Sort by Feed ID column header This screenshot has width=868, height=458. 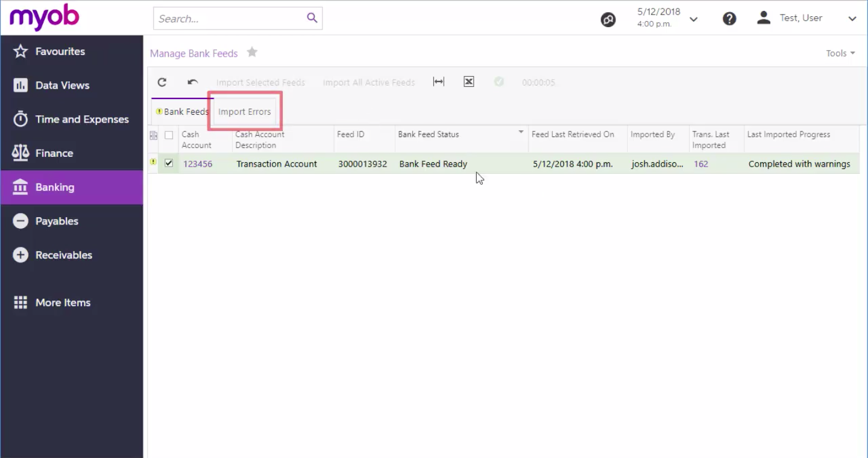click(x=364, y=140)
